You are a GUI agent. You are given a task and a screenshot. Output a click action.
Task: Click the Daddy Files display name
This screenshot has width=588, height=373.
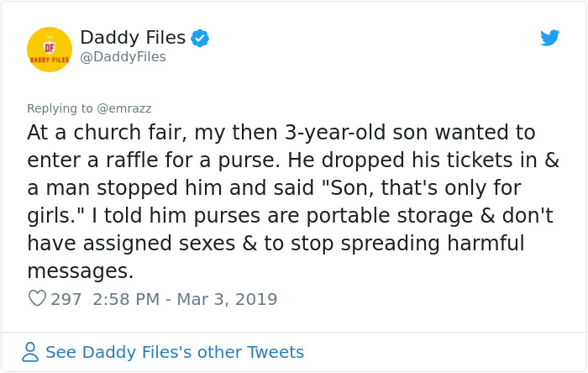pyautogui.click(x=132, y=37)
